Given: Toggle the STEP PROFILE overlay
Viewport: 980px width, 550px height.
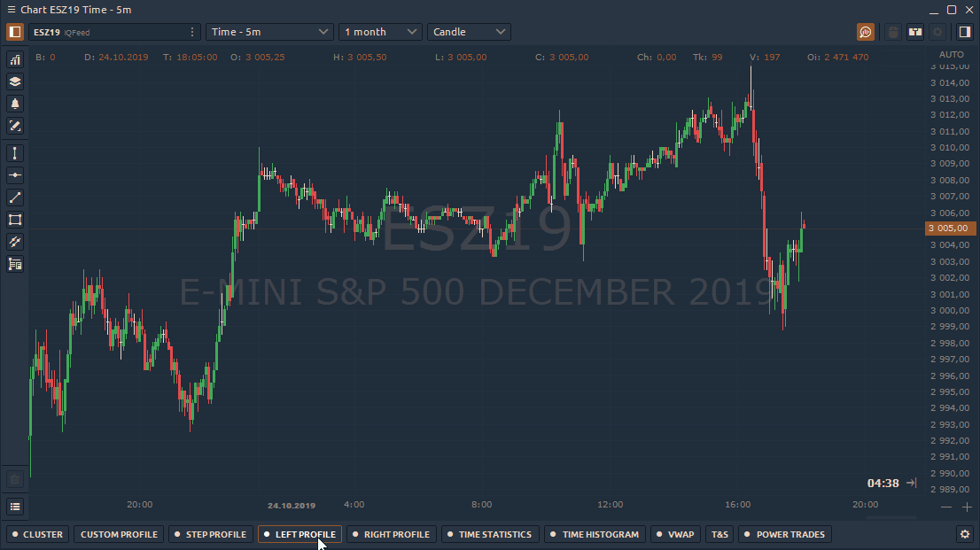Looking at the screenshot, I should click(211, 534).
